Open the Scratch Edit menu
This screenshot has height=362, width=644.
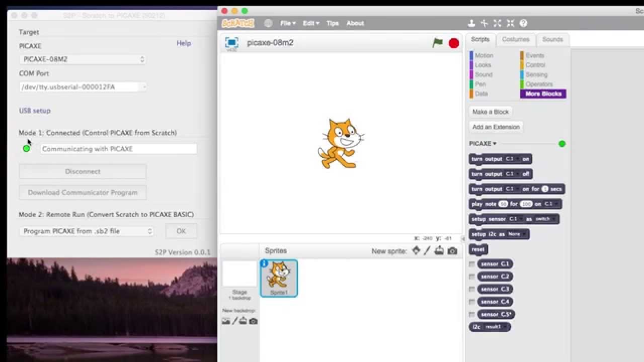pos(311,23)
